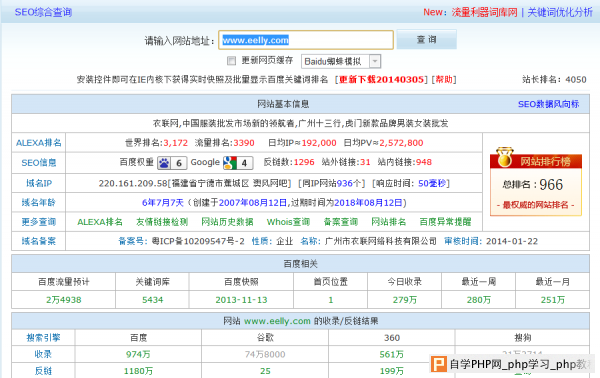This screenshot has height=378, width=600.
Task: Open the SEO数据风向标 link
Action: 548,104
